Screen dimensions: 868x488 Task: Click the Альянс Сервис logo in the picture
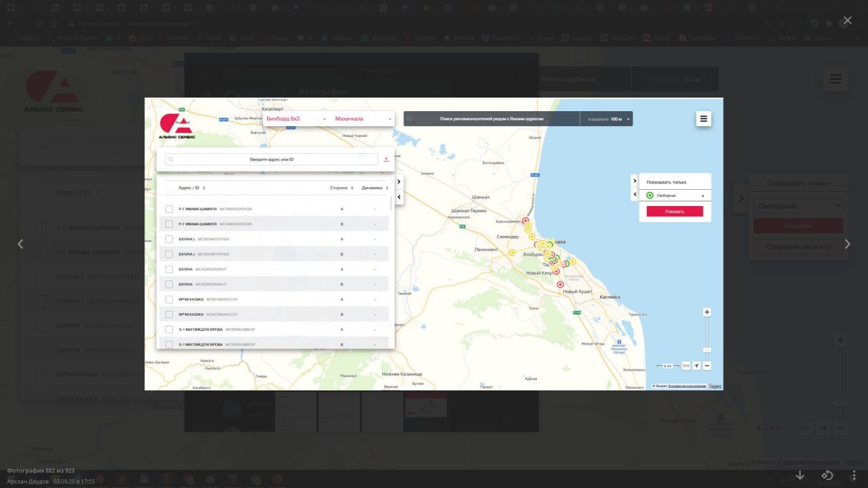pos(176,127)
